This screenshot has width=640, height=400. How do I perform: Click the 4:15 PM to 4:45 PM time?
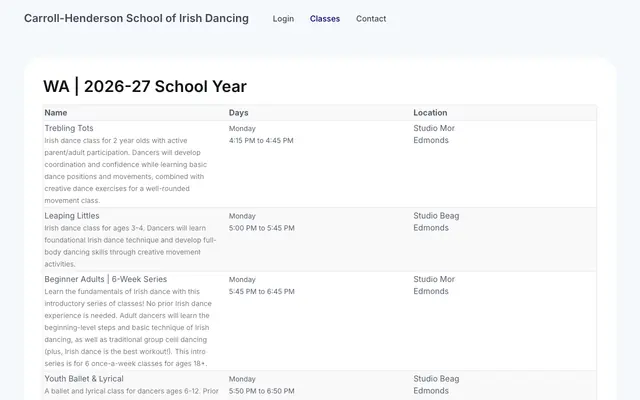pos(261,140)
